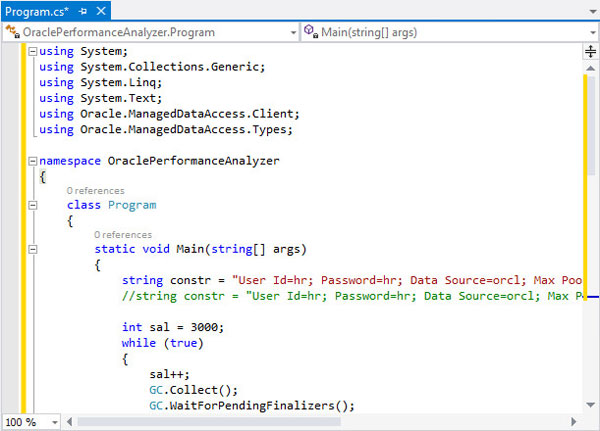
Task: Open the active files list arrow
Action: click(x=592, y=11)
